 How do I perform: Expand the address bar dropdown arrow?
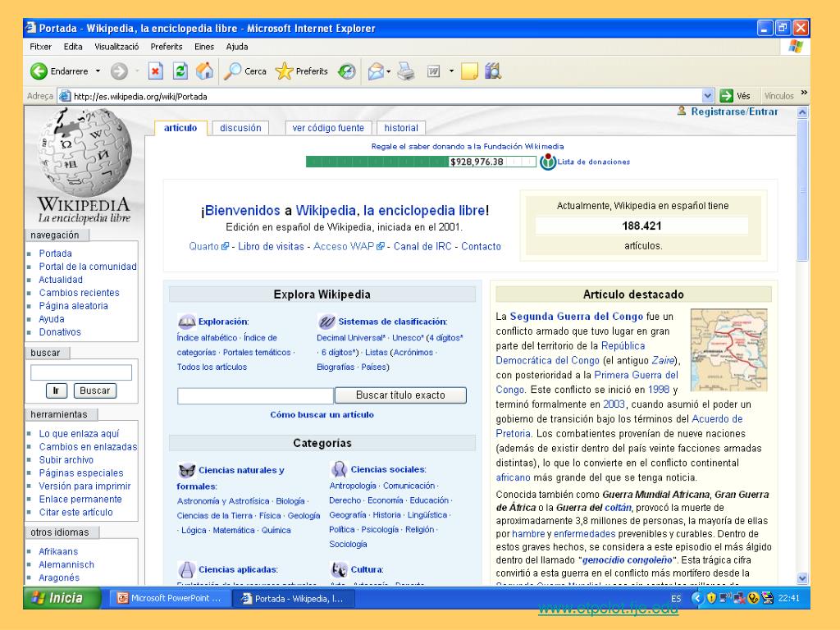click(708, 97)
